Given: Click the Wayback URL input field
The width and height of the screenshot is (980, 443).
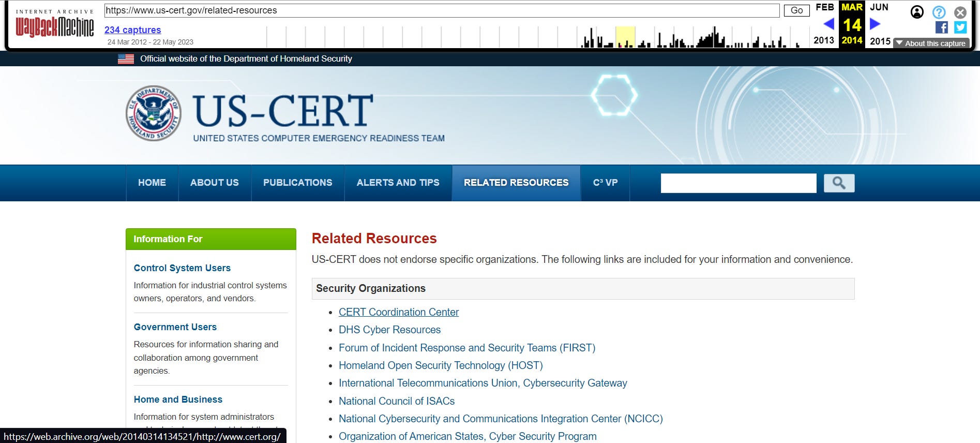Looking at the screenshot, I should 442,10.
